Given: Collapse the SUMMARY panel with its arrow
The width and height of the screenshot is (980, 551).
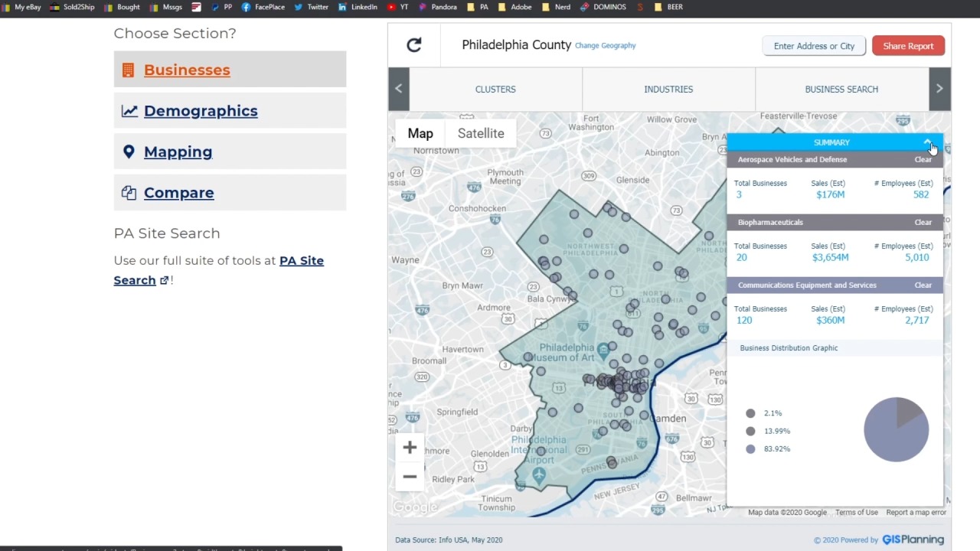Looking at the screenshot, I should pyautogui.click(x=927, y=142).
